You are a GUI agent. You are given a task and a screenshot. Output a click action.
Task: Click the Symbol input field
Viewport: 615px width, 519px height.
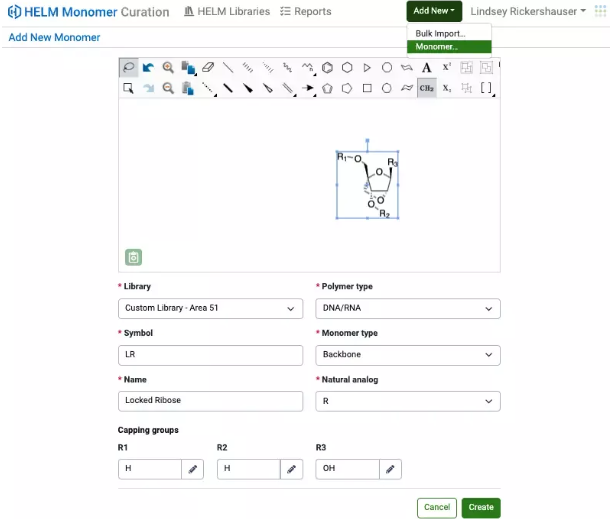210,355
